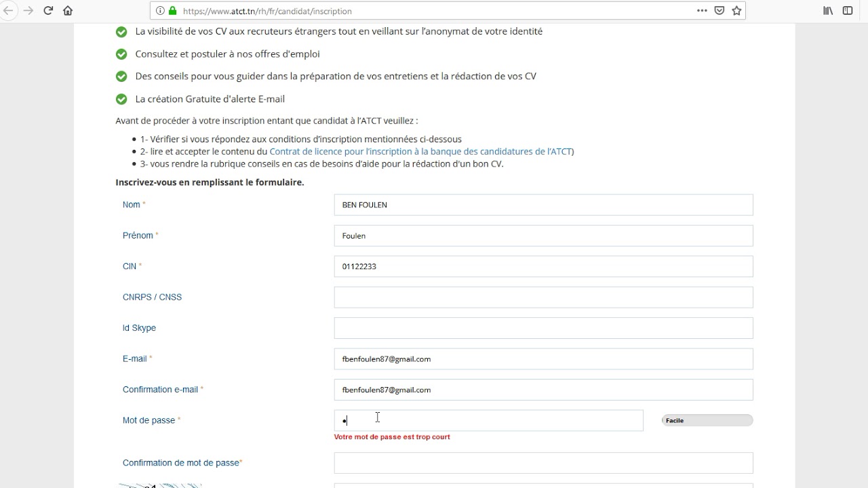This screenshot has width=868, height=488.
Task: Click the CIN number field
Action: pyautogui.click(x=543, y=266)
